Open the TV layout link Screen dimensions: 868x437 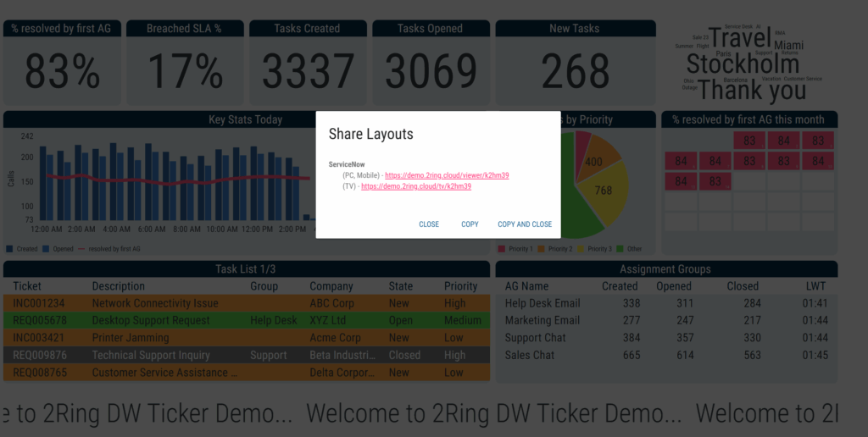(x=416, y=186)
